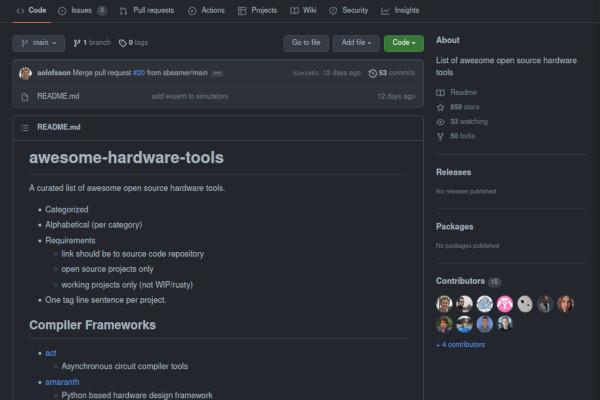
Task: Click the forks icon in About
Action: [x=440, y=135]
